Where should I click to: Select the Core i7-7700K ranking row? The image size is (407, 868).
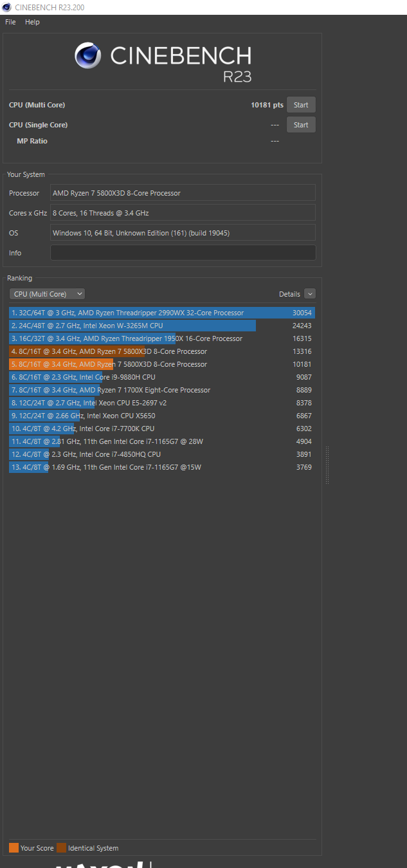coord(162,429)
